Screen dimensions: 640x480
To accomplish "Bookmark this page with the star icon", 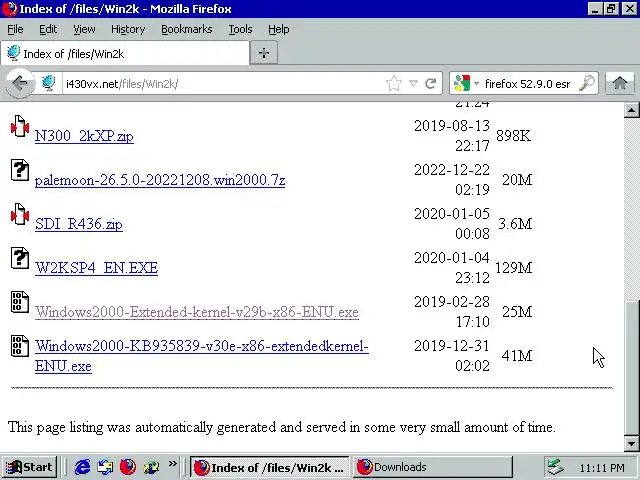I will [393, 84].
